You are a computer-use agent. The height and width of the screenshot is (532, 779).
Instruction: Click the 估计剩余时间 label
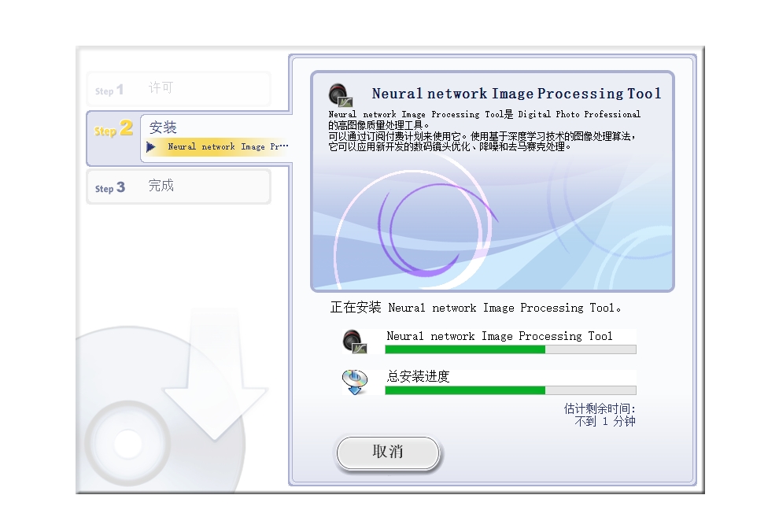pyautogui.click(x=599, y=408)
